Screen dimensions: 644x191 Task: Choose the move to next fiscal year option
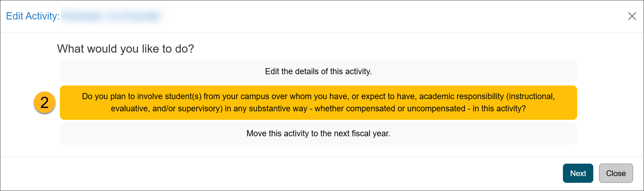(318, 134)
